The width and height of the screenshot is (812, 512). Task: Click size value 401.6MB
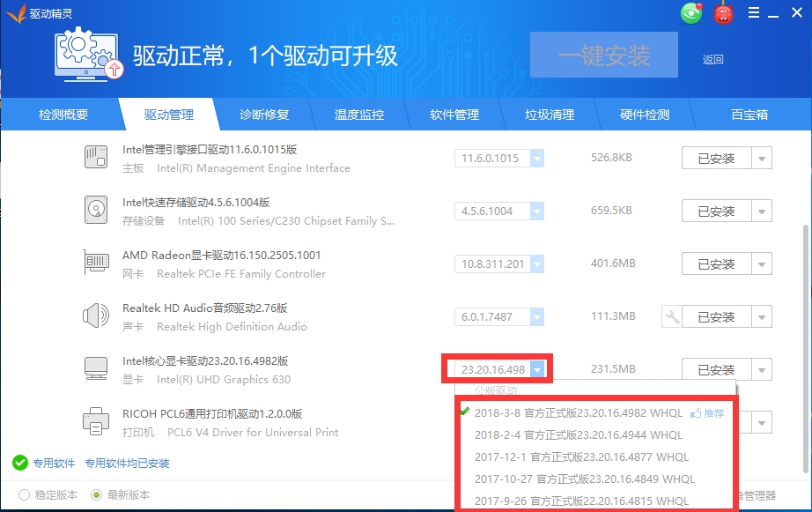pos(613,263)
